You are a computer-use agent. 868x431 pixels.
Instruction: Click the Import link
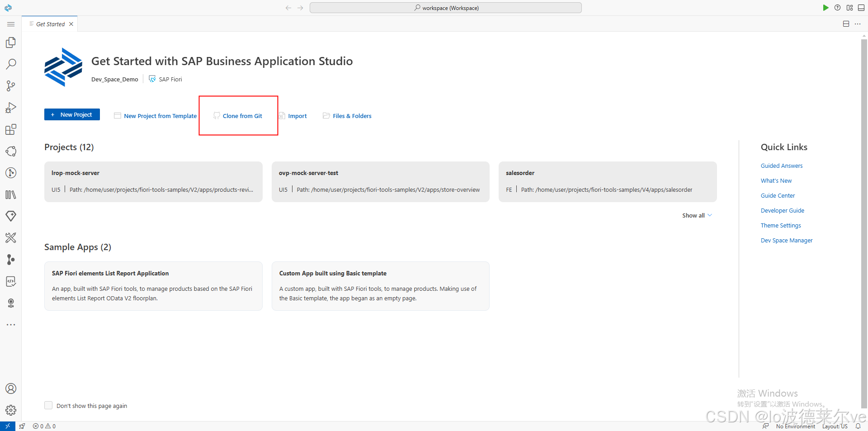coord(293,116)
